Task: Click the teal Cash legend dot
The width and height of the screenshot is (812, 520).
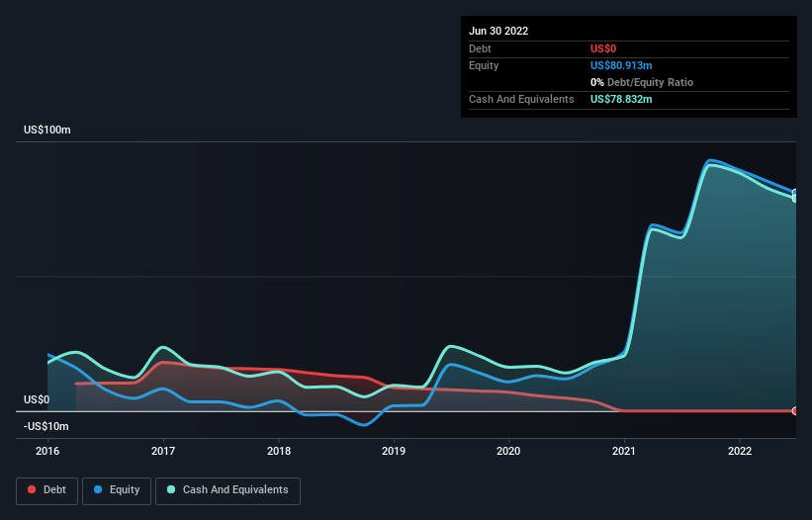Action: click(x=171, y=489)
